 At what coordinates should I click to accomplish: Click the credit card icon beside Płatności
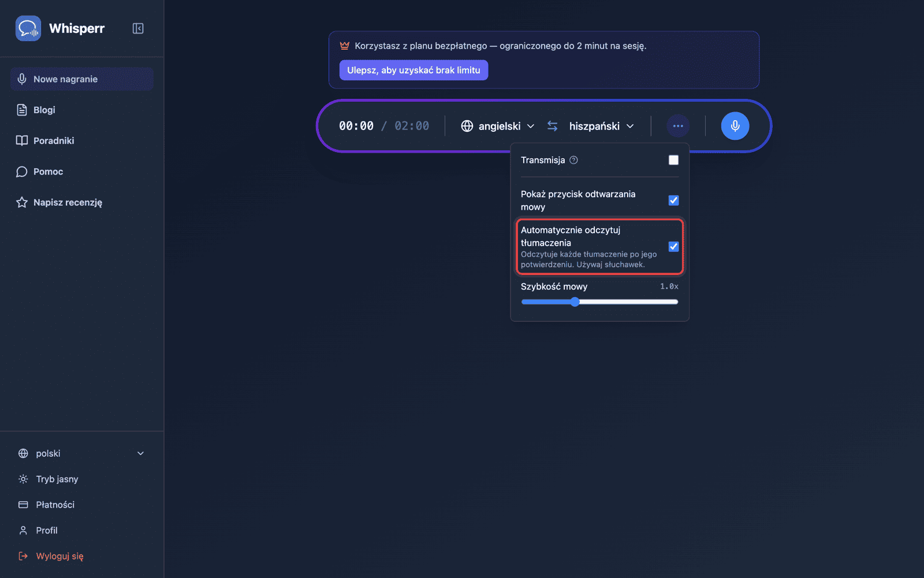point(23,505)
